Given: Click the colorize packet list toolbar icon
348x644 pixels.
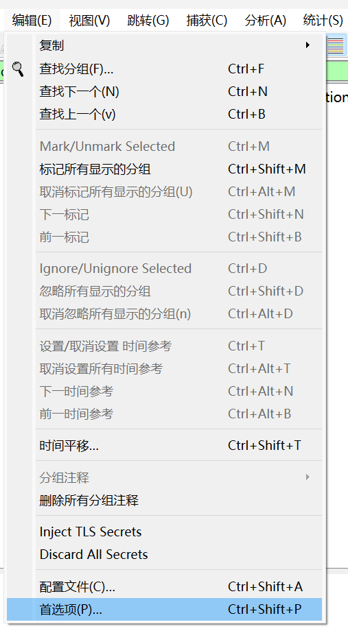Looking at the screenshot, I should coord(335,45).
